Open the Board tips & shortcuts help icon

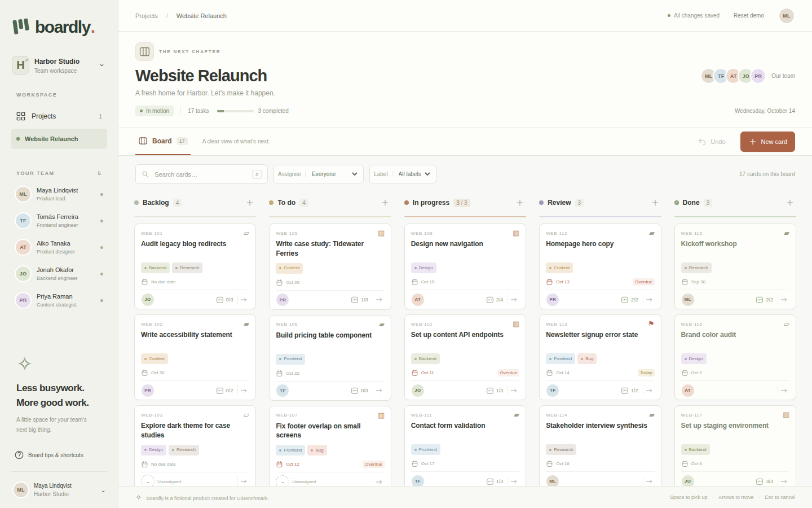pyautogui.click(x=19, y=455)
